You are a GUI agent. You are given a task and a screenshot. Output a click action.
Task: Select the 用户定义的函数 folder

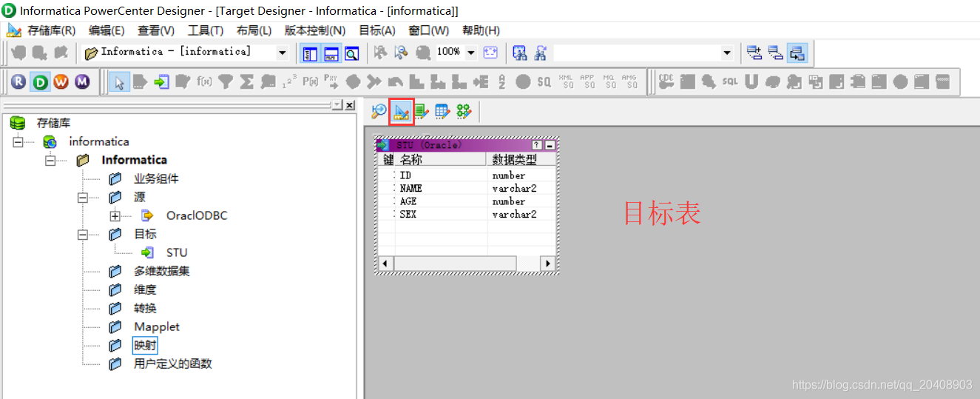click(x=173, y=363)
